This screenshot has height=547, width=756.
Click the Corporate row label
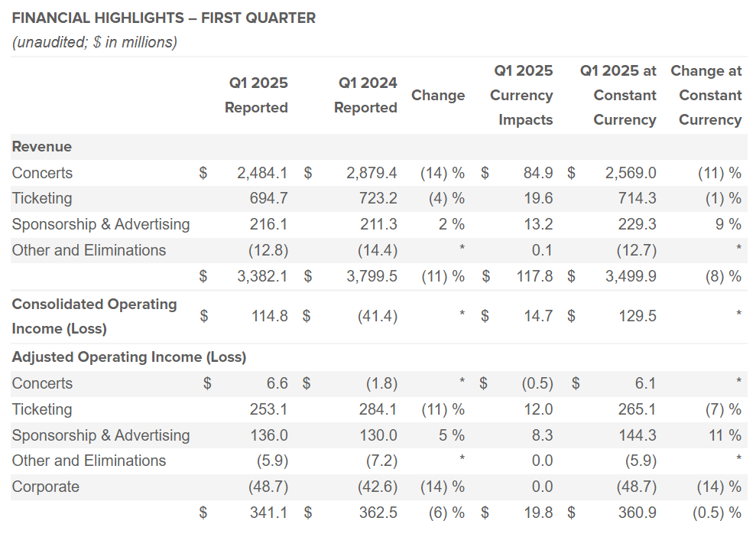pyautogui.click(x=46, y=487)
